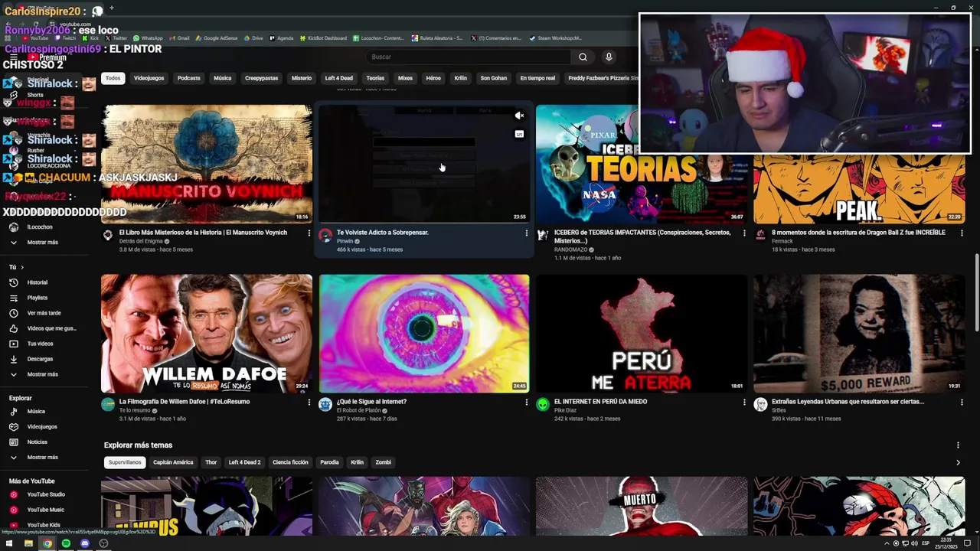Select the Todos filter chip

pyautogui.click(x=113, y=78)
